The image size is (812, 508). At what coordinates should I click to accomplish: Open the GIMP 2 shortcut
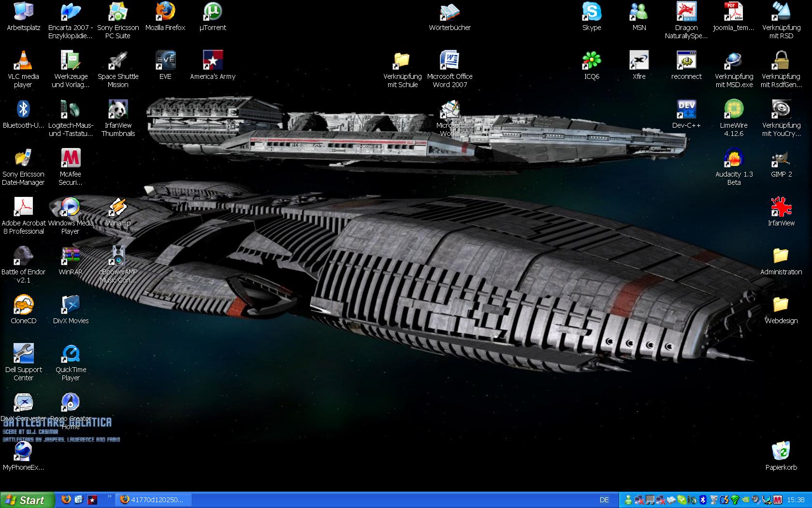point(781,159)
